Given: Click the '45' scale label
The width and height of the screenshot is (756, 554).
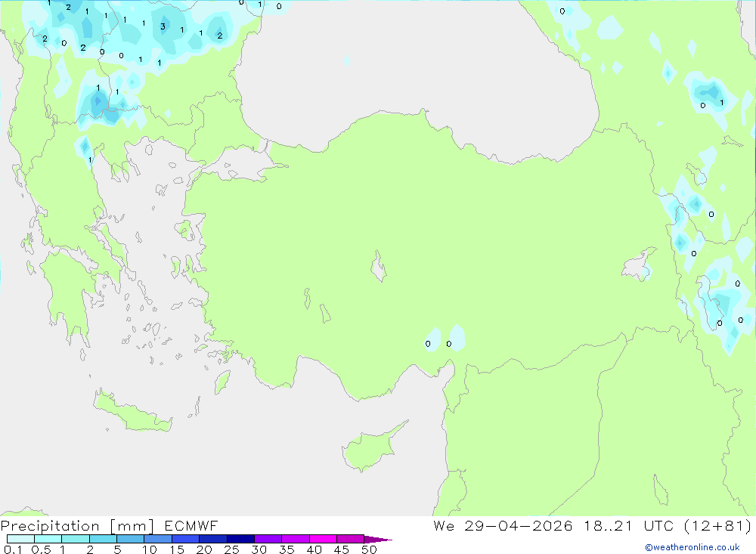Looking at the screenshot, I should [342, 549].
